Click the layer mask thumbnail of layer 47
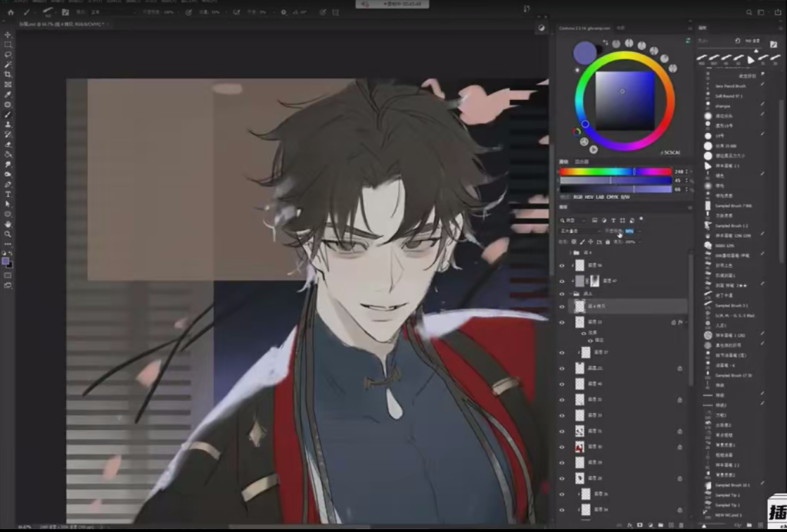 coord(594,281)
